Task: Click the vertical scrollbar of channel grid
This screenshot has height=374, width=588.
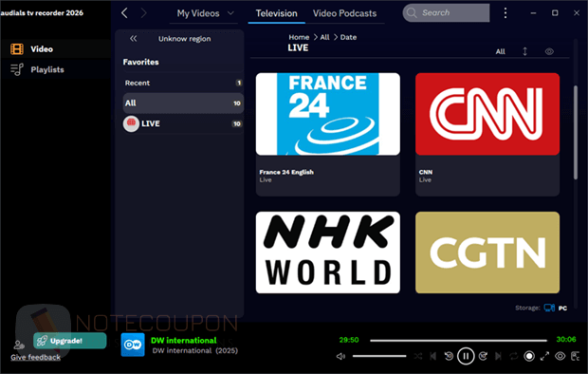Action: click(576, 132)
